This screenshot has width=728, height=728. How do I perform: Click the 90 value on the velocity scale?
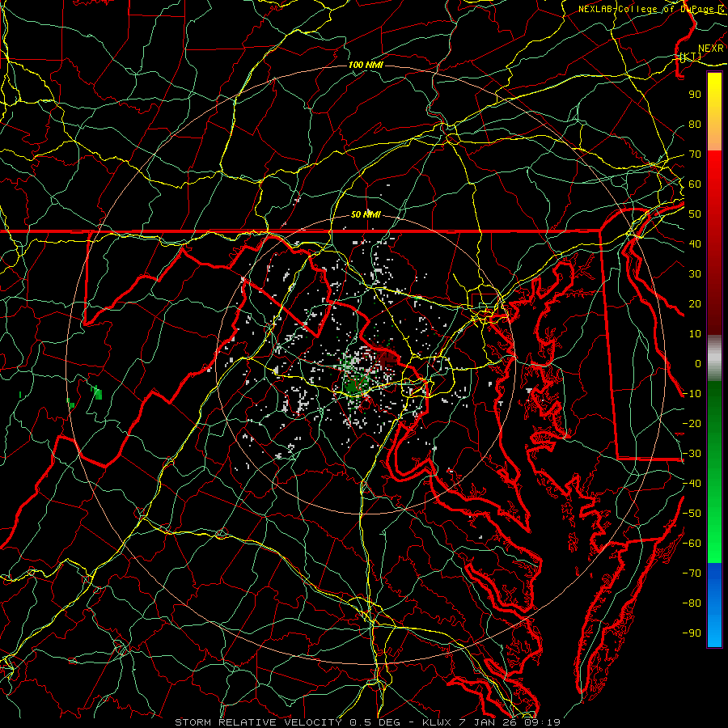tap(695, 95)
